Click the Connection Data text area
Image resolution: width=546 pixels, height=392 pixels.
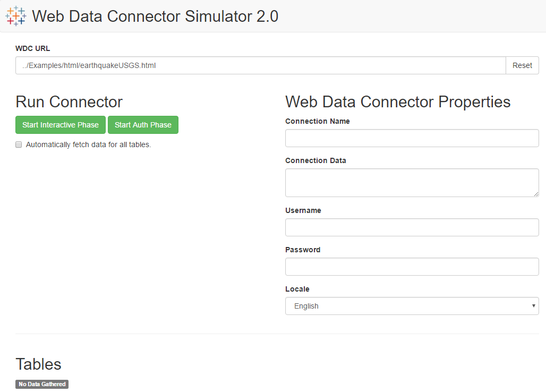click(412, 183)
